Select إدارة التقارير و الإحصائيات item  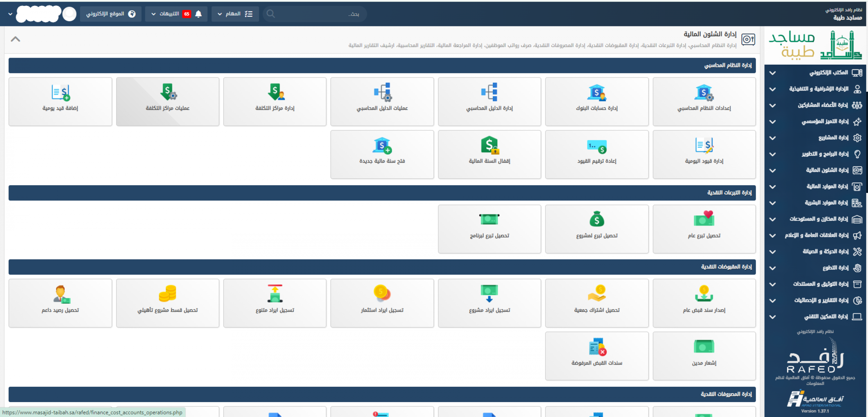pyautogui.click(x=815, y=301)
